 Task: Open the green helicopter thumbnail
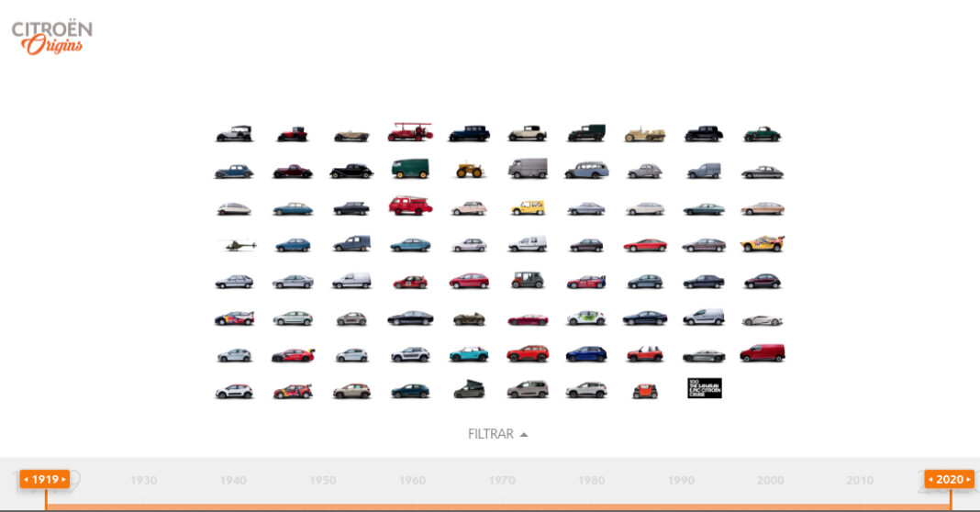coord(237,245)
